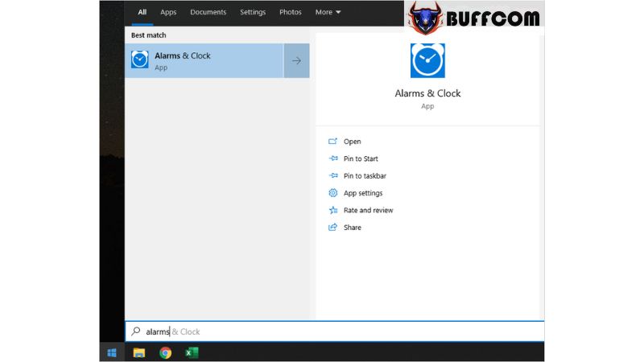Switch to the Settings search tab
This screenshot has height=362, width=644.
coord(253,12)
